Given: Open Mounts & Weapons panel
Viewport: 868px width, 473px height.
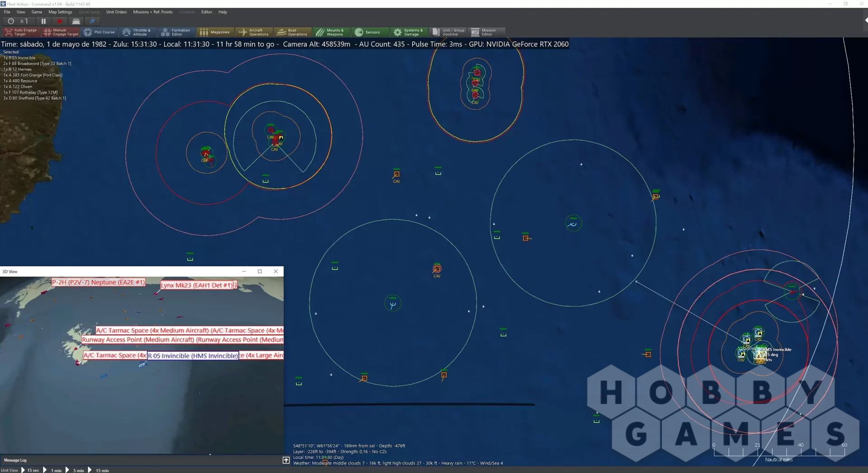Looking at the screenshot, I should point(331,32).
